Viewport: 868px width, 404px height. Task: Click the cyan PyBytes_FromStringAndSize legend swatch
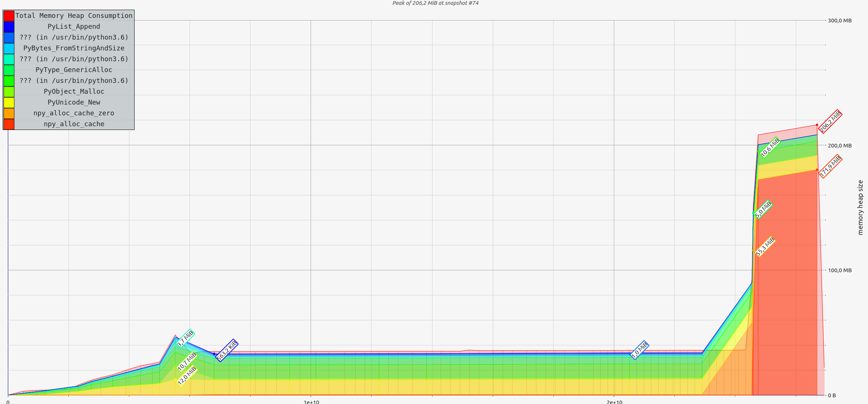[x=9, y=48]
